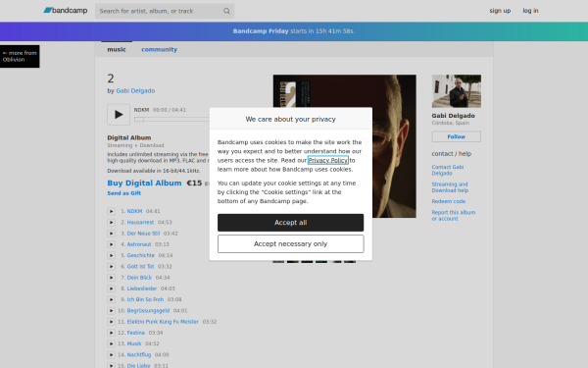Click the search magnifier icon
This screenshot has height=368, width=588.
(x=226, y=11)
